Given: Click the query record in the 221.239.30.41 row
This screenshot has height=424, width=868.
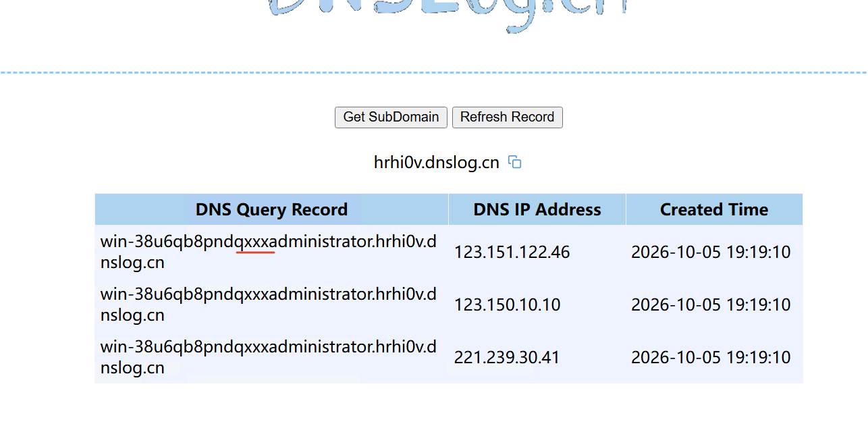Looking at the screenshot, I should pyautogui.click(x=269, y=357).
